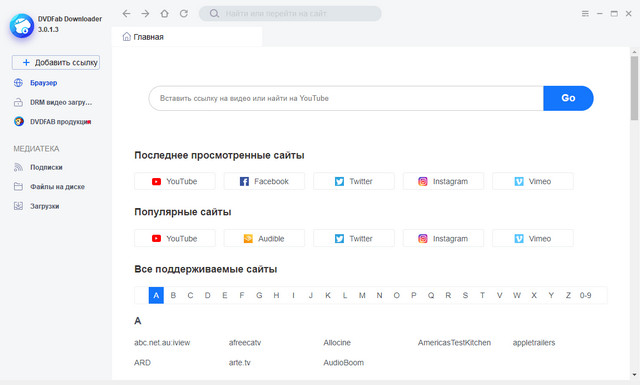The width and height of the screenshot is (640, 385).
Task: Select letter S in the alphabet index
Action: point(465,295)
